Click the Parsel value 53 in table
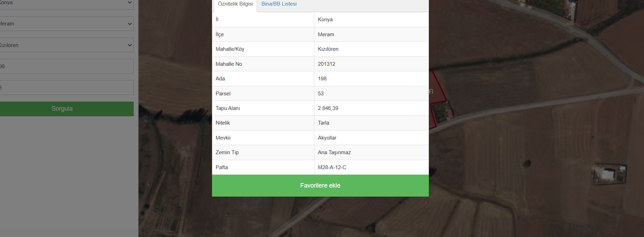The image size is (644, 237). 321,94
